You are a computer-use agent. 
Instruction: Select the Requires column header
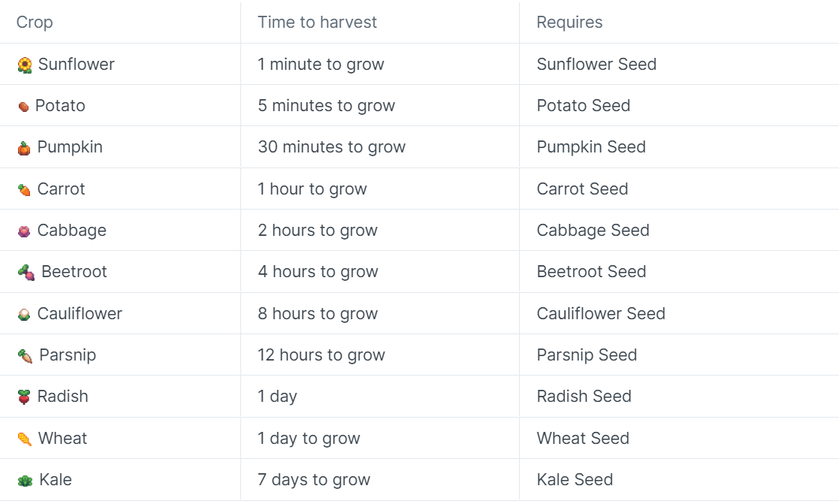(569, 23)
